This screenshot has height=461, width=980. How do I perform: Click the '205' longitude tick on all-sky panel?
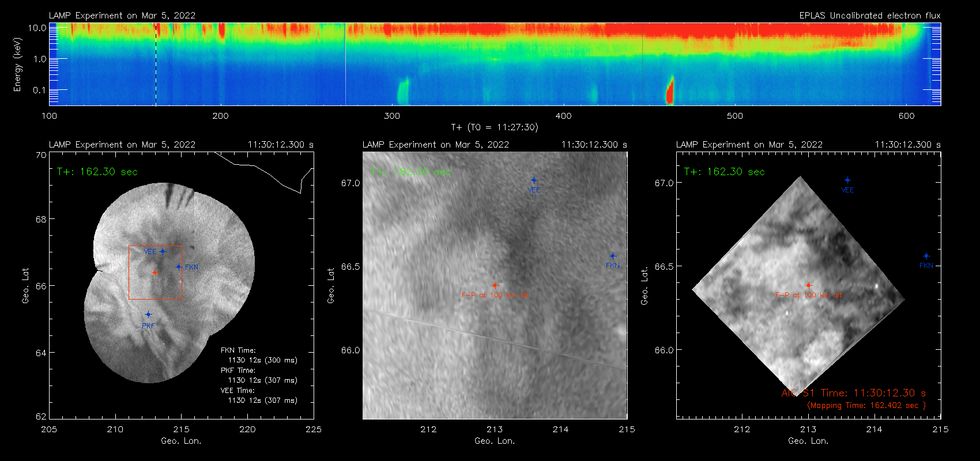click(49, 429)
